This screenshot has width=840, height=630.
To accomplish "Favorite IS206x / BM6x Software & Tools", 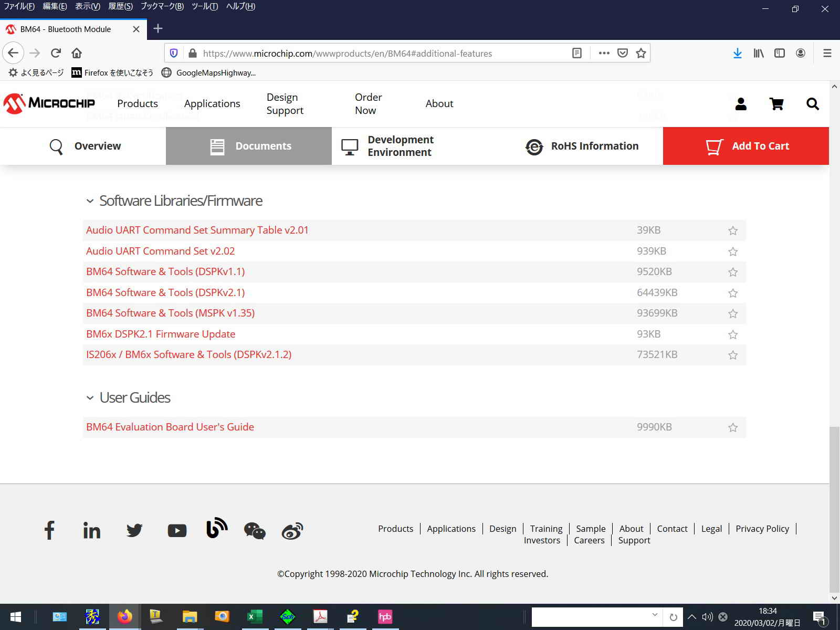I will coord(733,355).
